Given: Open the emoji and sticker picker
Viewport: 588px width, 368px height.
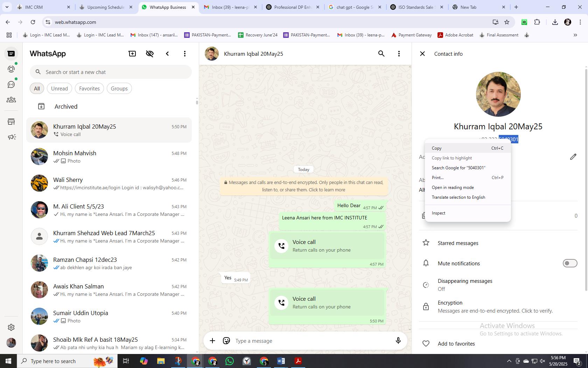Looking at the screenshot, I should [x=226, y=341].
